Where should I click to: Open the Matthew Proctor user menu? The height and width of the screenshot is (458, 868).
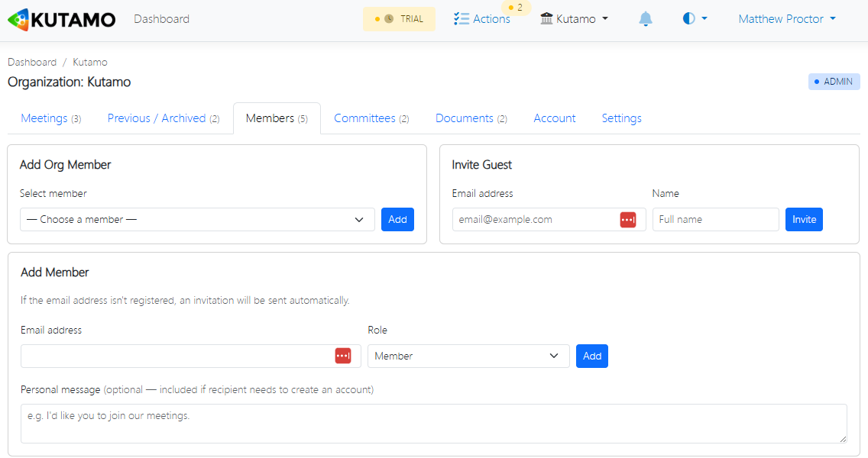787,19
